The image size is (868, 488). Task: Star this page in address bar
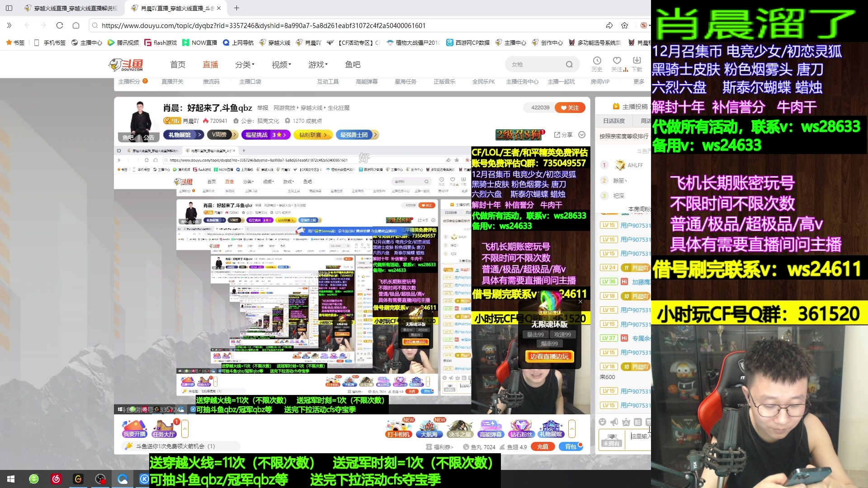click(624, 25)
